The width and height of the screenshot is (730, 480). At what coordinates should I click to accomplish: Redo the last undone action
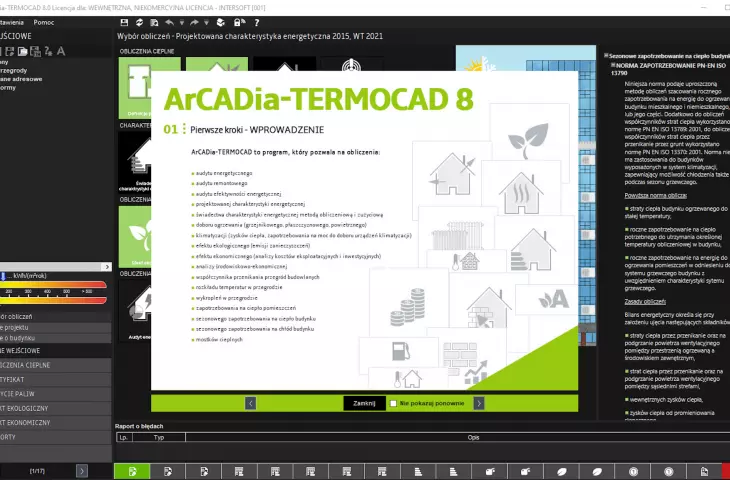point(194,22)
